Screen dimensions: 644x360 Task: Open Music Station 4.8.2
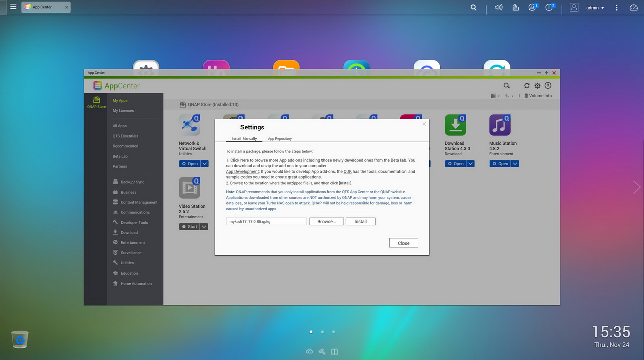500,164
